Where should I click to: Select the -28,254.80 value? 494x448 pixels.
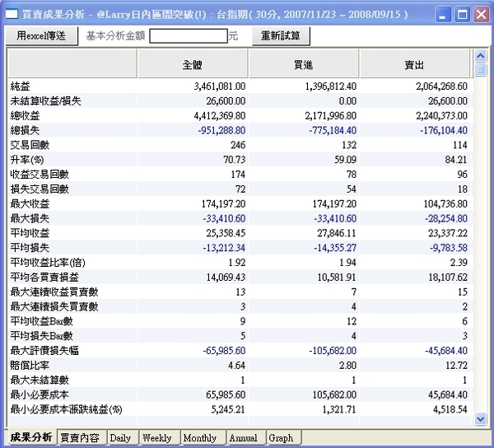(x=446, y=218)
